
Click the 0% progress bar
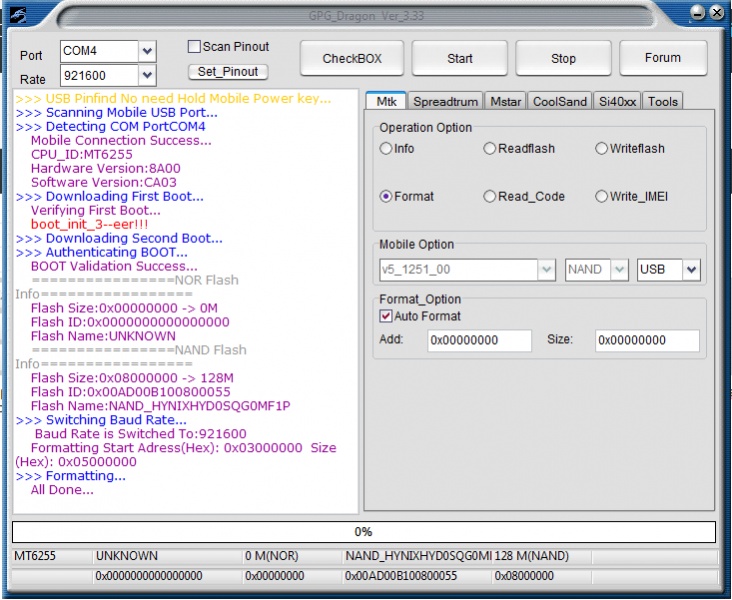tap(364, 532)
